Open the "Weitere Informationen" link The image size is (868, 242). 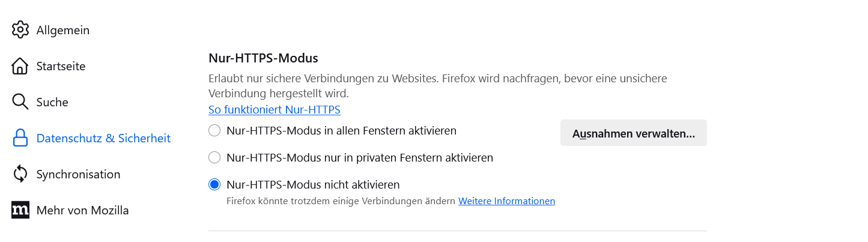506,201
